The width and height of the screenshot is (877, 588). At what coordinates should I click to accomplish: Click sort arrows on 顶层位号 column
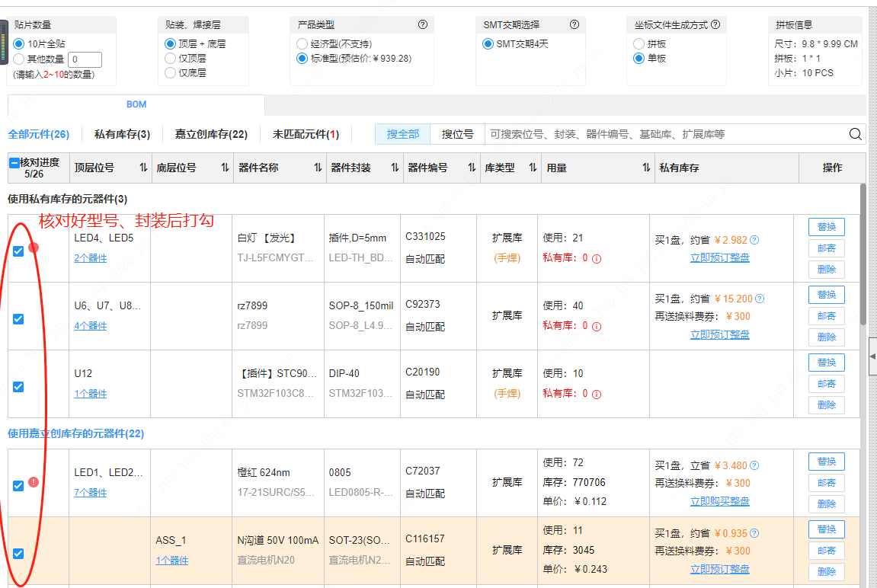pos(143,168)
